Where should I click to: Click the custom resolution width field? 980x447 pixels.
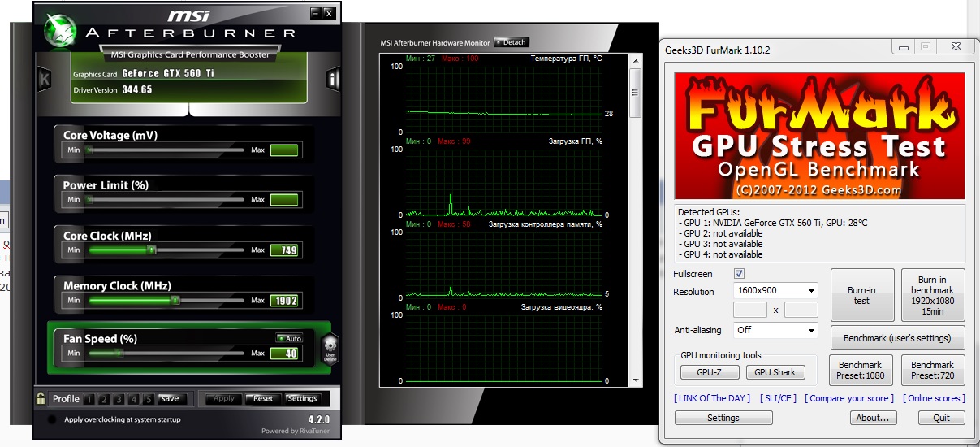pos(750,310)
